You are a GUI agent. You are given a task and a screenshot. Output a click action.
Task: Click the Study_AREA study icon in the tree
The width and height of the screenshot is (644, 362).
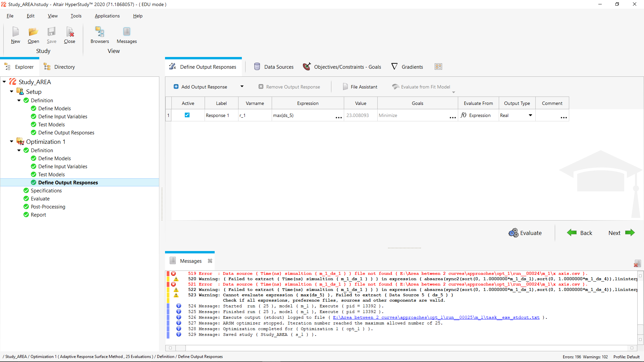[x=13, y=82]
